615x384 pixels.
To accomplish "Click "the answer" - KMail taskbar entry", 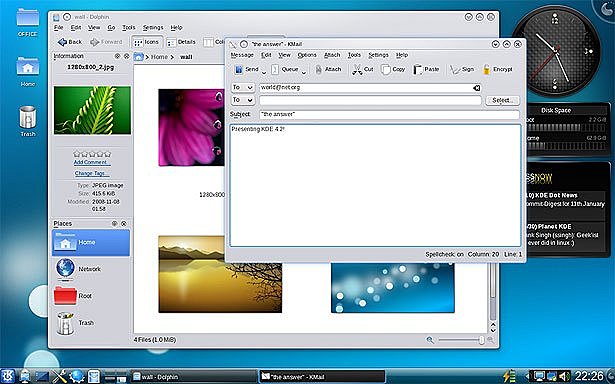I will coord(322,377).
